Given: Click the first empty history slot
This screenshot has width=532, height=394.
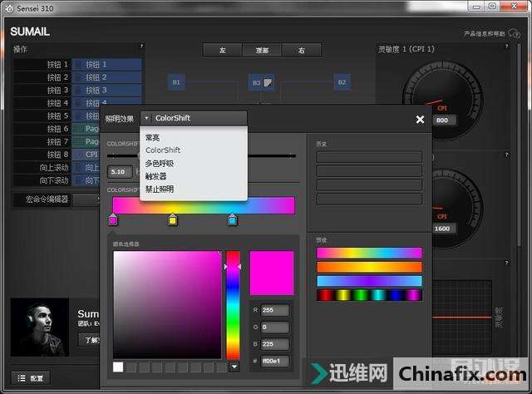Looking at the screenshot, I should click(369, 157).
